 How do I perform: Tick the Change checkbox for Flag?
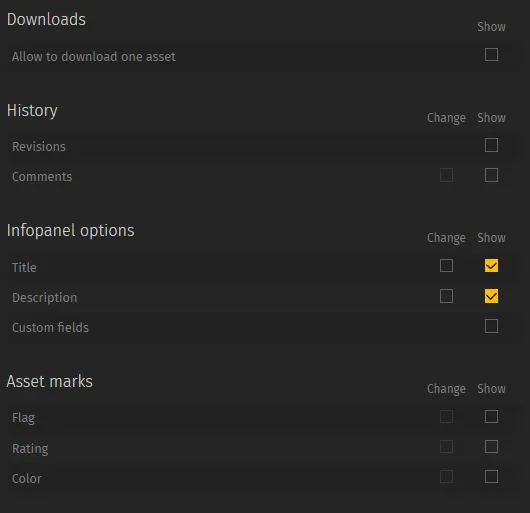pyautogui.click(x=446, y=417)
